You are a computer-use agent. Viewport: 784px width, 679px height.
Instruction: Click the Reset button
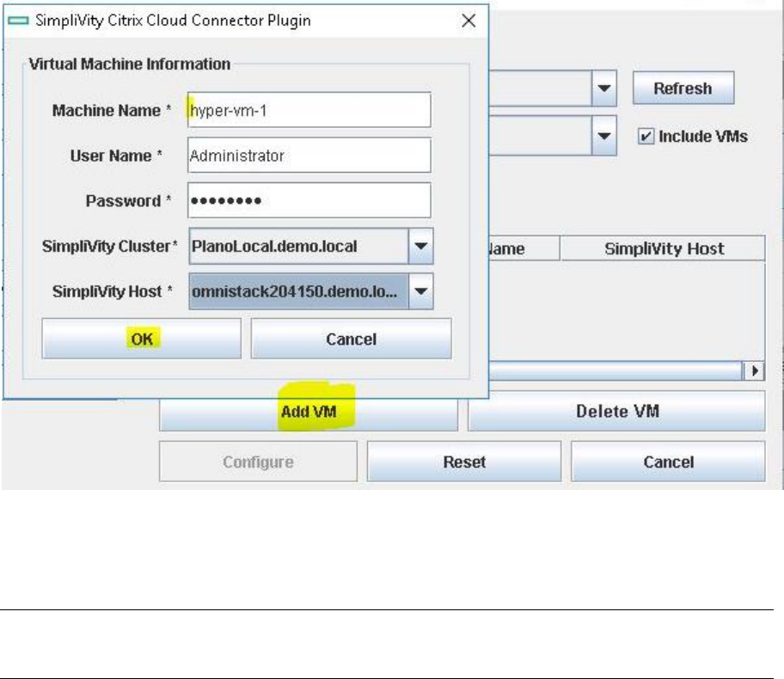[x=464, y=462]
